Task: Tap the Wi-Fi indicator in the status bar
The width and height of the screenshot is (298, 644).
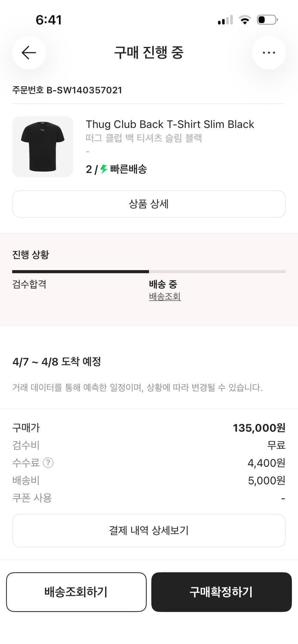Action: (246, 19)
